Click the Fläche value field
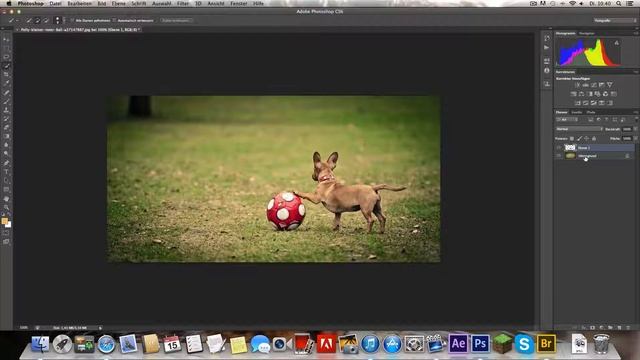640x360 pixels. coord(627,139)
